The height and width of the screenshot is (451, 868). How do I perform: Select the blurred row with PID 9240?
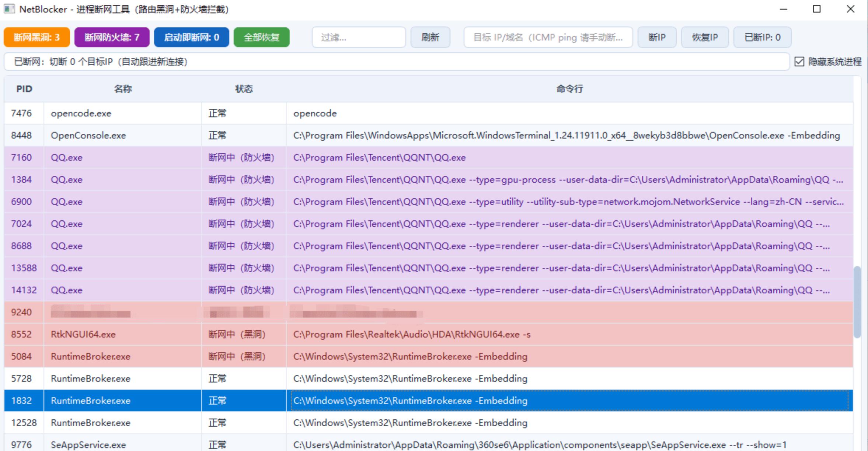[429, 312]
